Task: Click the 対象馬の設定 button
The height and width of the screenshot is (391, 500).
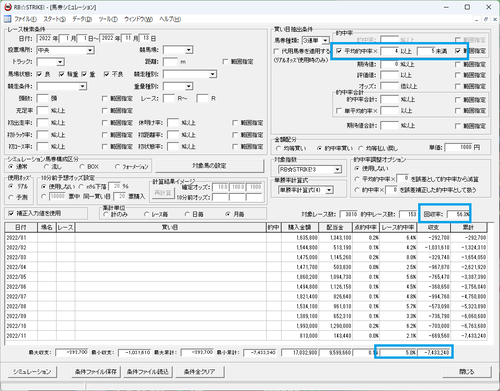Action: pos(209,166)
